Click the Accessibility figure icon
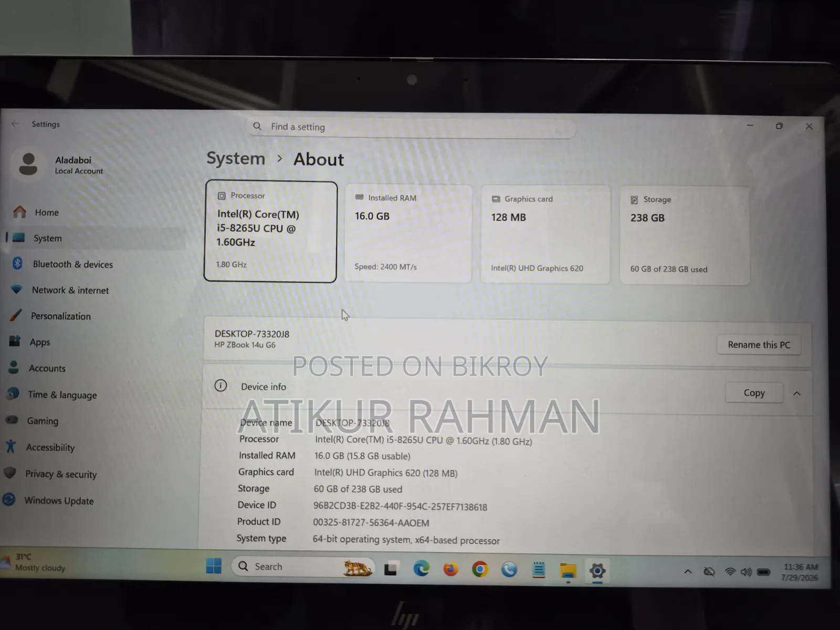The height and width of the screenshot is (630, 840). tap(10, 446)
